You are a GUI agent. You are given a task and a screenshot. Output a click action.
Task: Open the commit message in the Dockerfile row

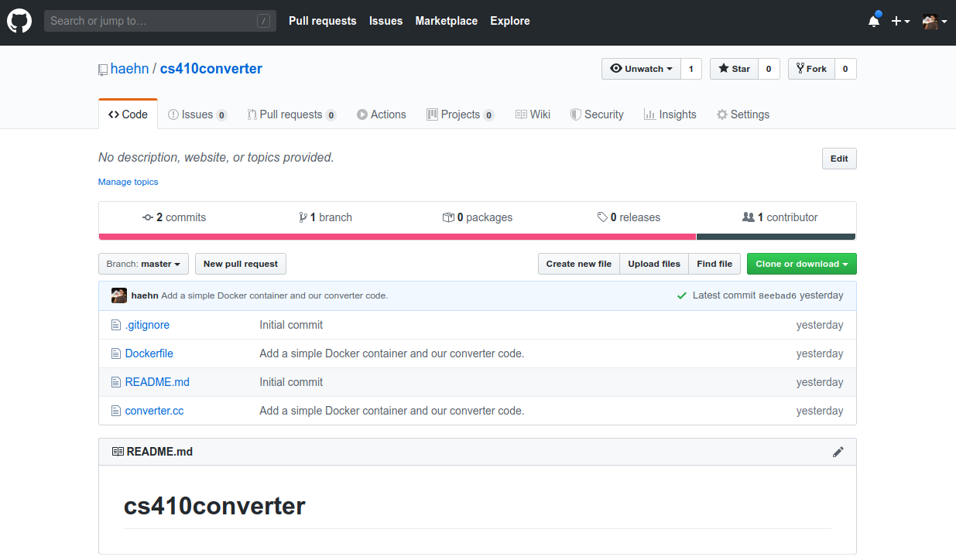click(x=392, y=353)
